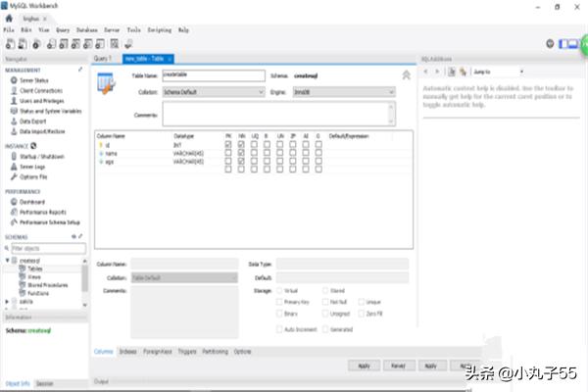Open the Database menu
This screenshot has height=392, width=588.
87,30
